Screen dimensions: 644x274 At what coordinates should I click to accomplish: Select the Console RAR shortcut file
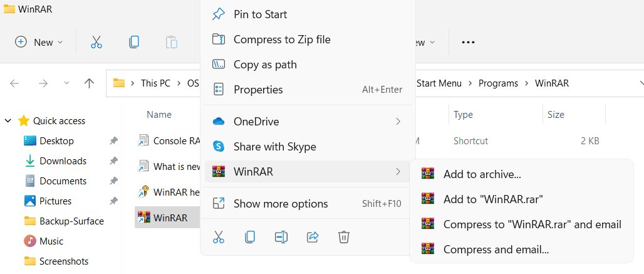point(169,141)
